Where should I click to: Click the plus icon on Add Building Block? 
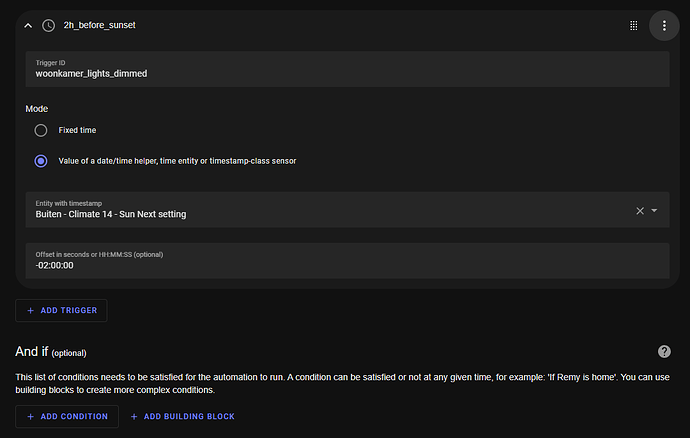click(x=135, y=416)
